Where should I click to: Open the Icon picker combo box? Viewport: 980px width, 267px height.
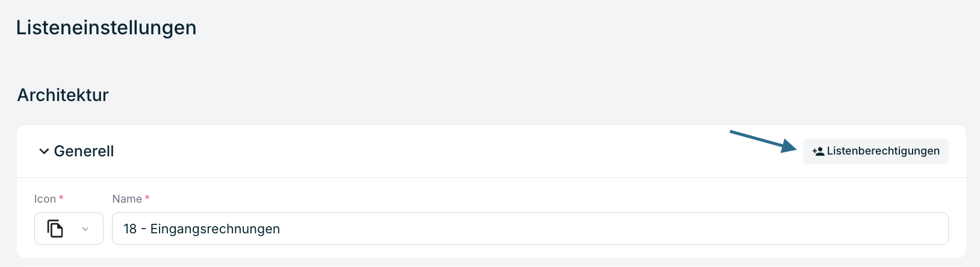pos(69,229)
